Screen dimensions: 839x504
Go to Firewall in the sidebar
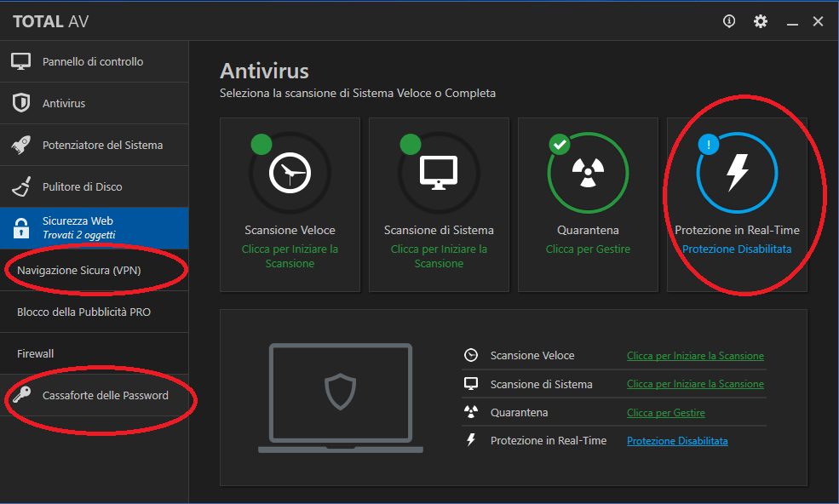click(36, 353)
